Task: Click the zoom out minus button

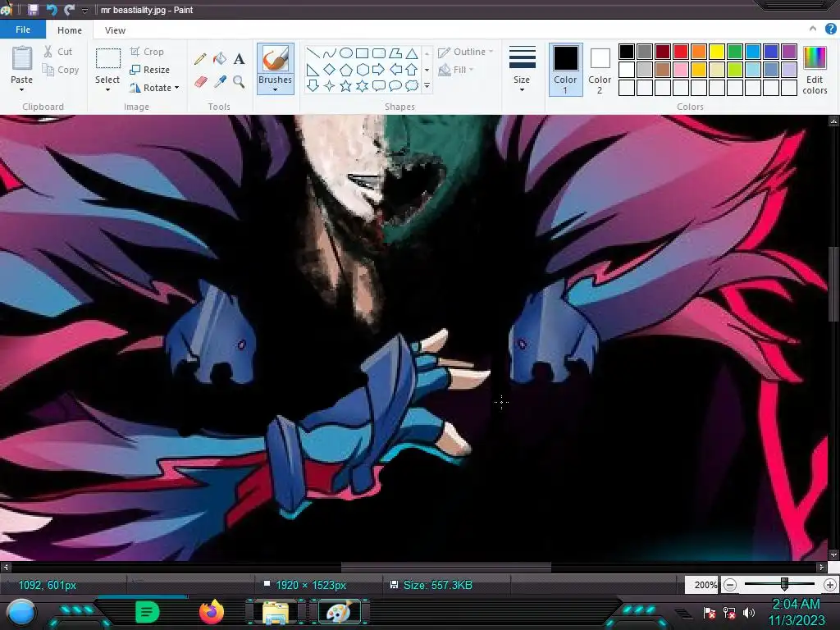Action: (729, 585)
